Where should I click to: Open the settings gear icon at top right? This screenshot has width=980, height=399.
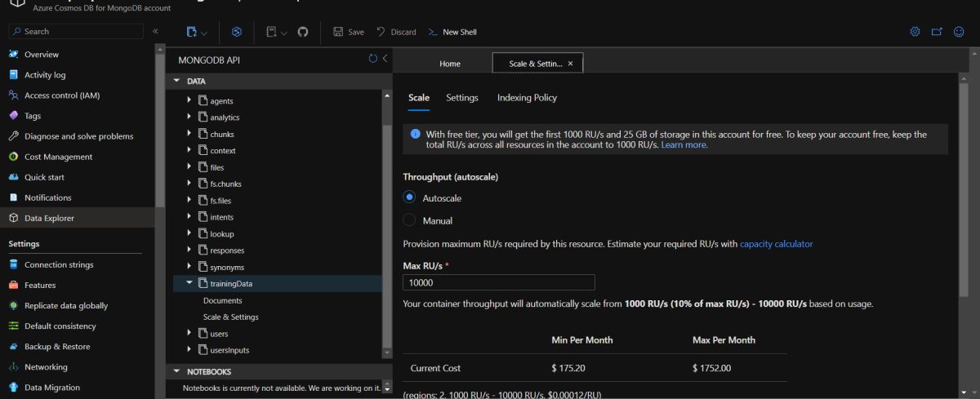point(915,32)
